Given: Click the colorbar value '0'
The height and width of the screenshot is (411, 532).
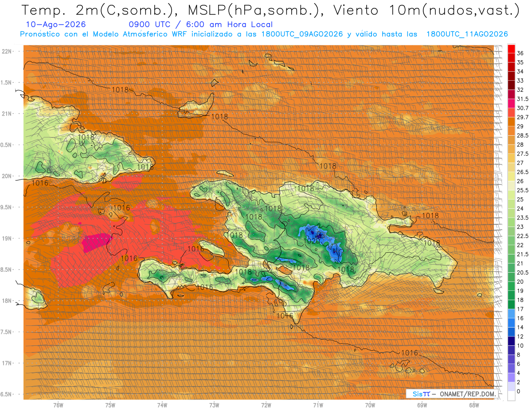Looking at the screenshot, I should coord(519,391).
